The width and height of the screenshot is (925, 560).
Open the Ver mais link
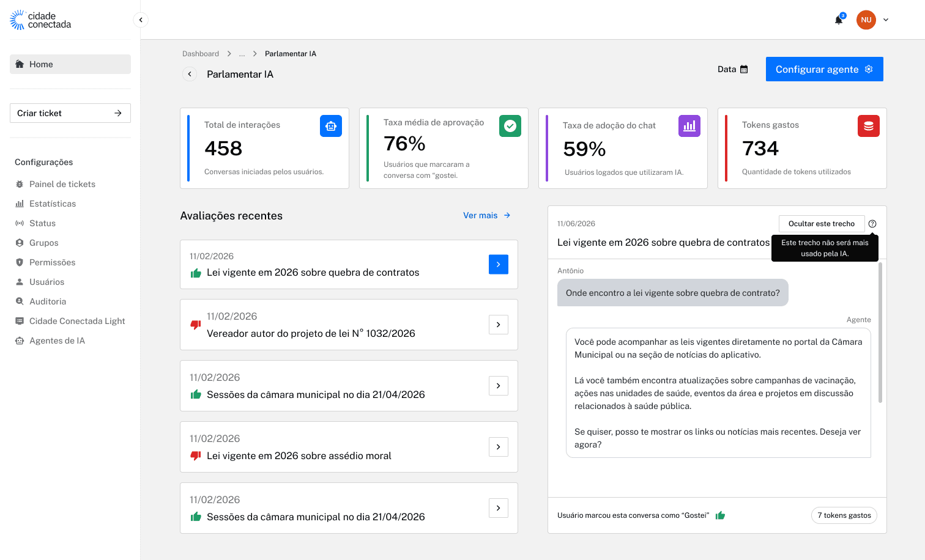click(x=487, y=215)
